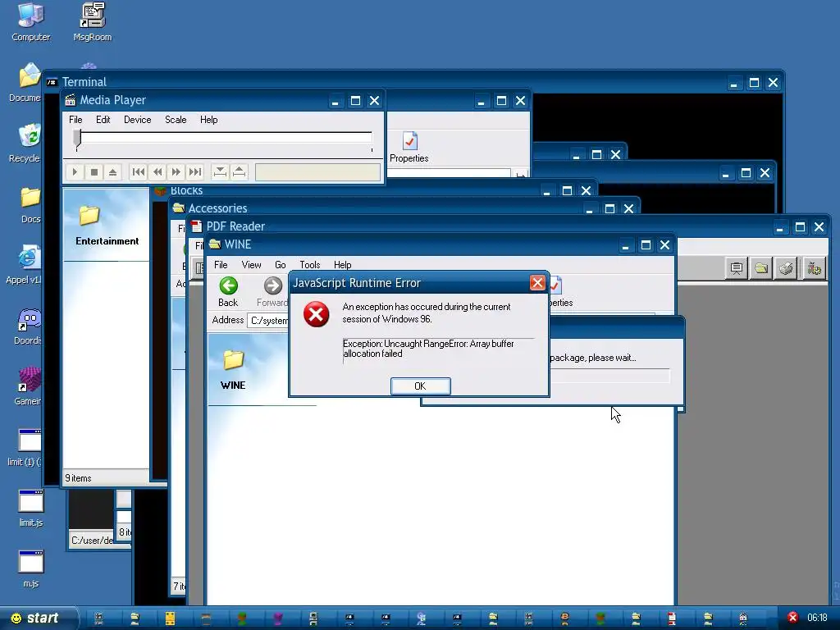Click the Forward arrow in WINE window
The height and width of the screenshot is (630, 840).
coord(272,286)
